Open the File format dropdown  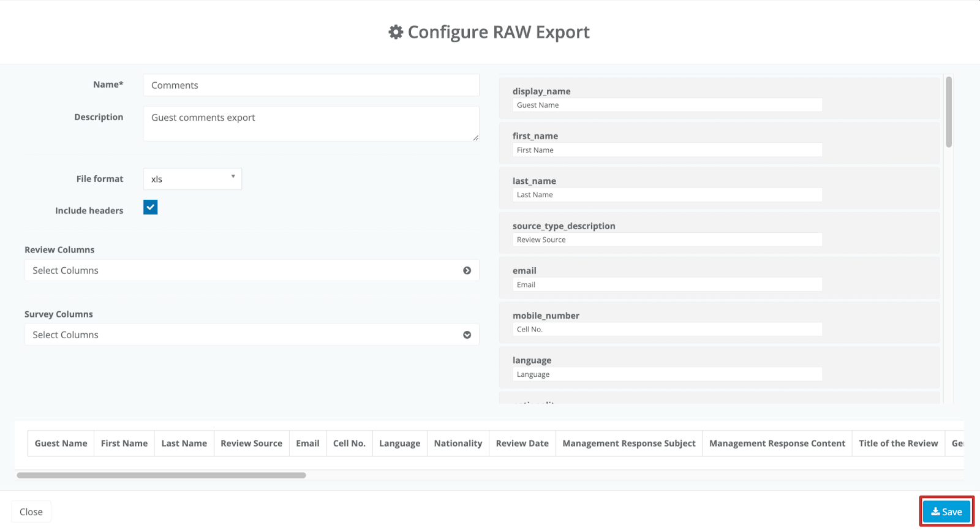tap(192, 179)
